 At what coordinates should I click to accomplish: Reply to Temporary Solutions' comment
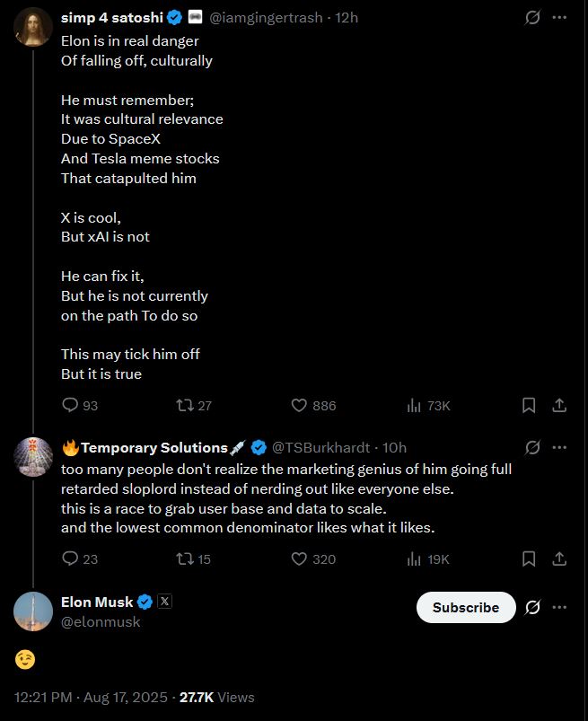(x=70, y=558)
